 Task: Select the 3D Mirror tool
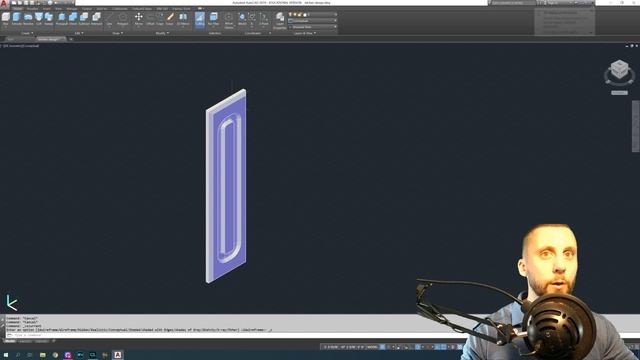tap(183, 18)
